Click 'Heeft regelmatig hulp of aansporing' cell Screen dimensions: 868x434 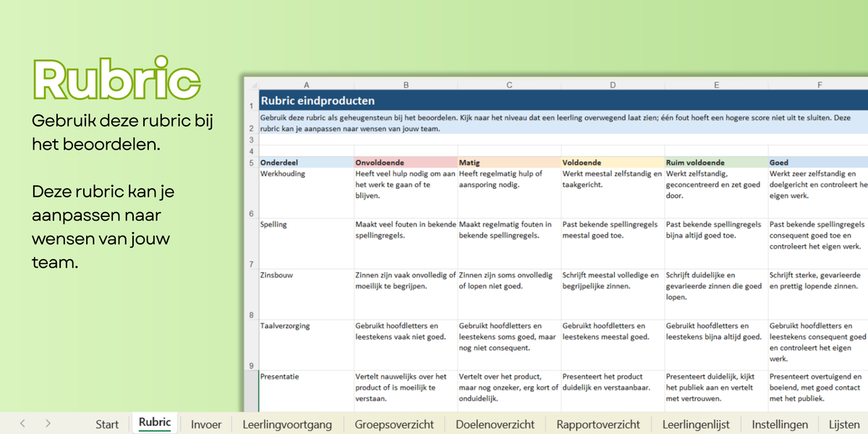point(509,193)
